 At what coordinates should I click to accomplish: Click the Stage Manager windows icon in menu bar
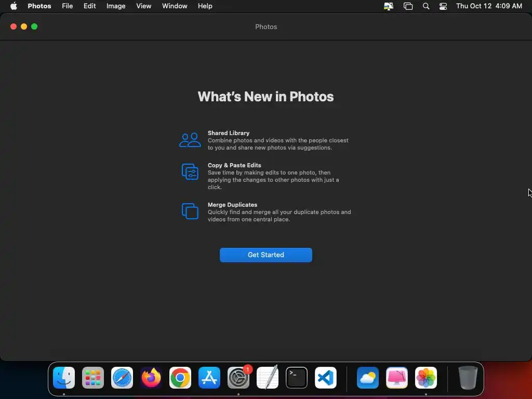[408, 6]
